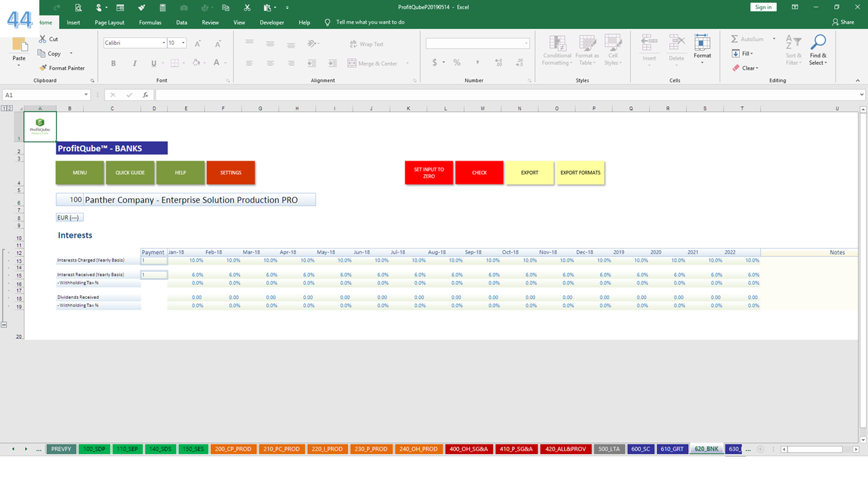
Task: Expand the formula bar chevron
Action: click(862, 95)
